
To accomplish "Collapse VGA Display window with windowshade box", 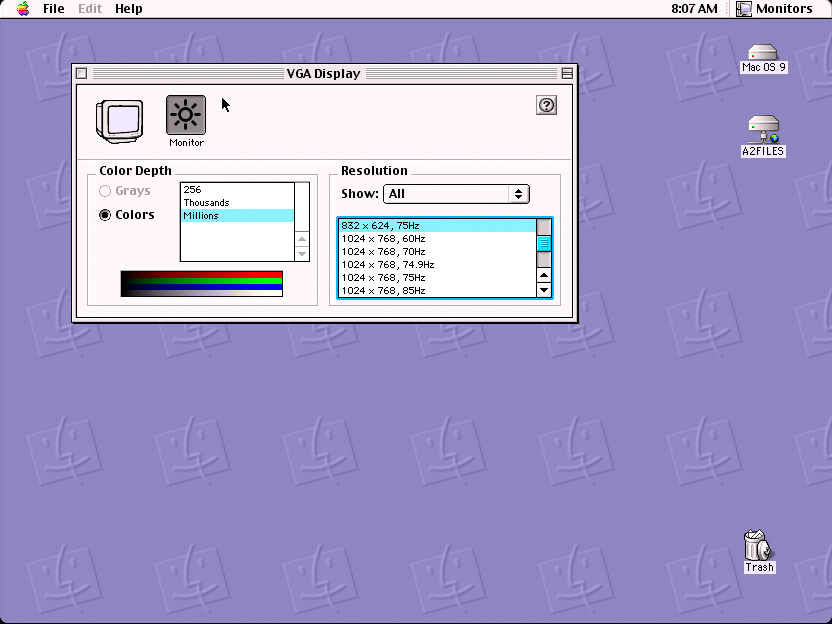I will point(567,73).
